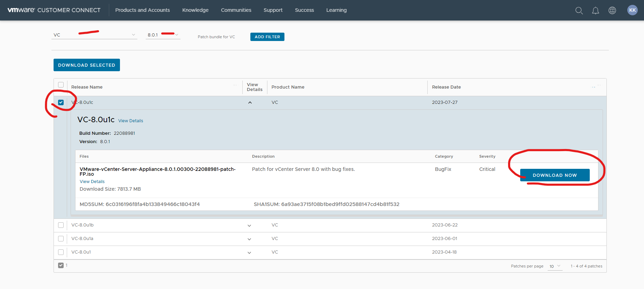Click the patch ISO file name

158,172
